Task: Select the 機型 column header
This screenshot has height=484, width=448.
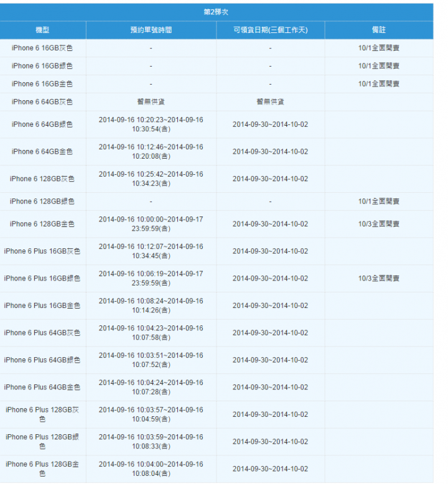Action: pyautogui.click(x=42, y=30)
